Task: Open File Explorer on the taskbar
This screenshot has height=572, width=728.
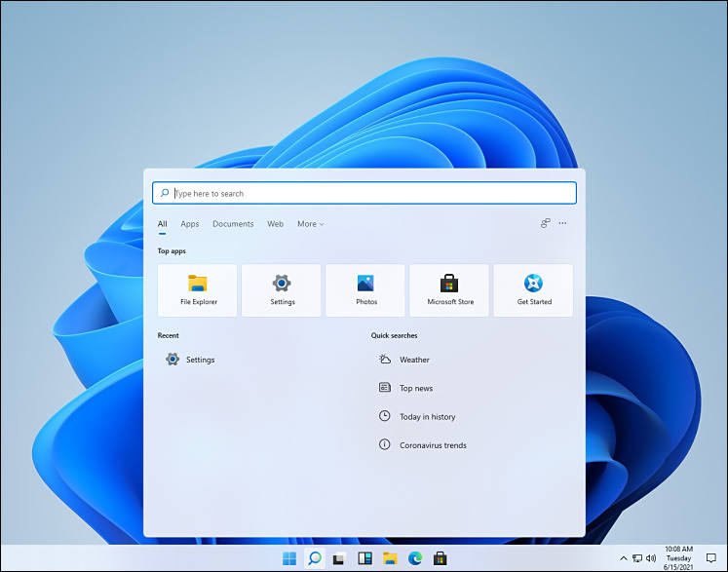Action: click(x=390, y=558)
